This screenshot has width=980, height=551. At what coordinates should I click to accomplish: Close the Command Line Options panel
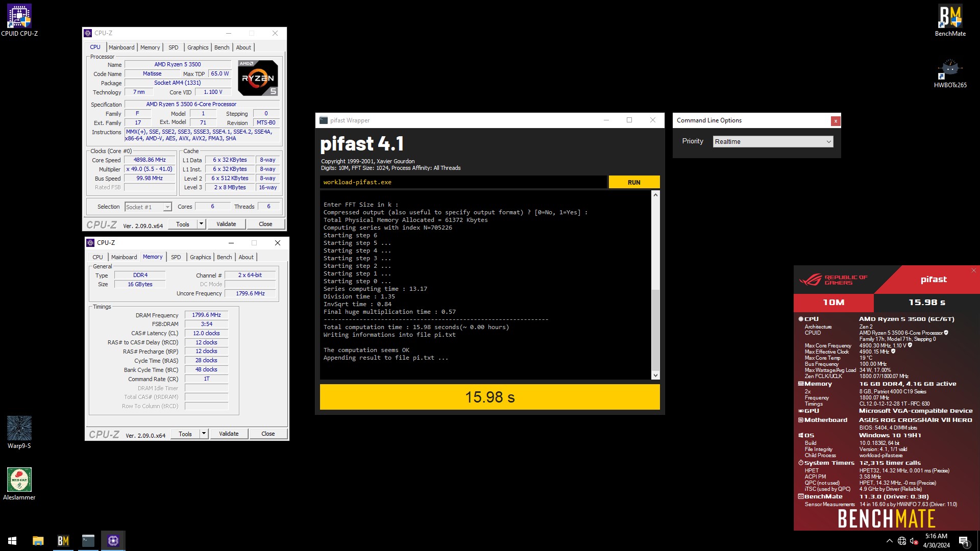click(x=835, y=121)
